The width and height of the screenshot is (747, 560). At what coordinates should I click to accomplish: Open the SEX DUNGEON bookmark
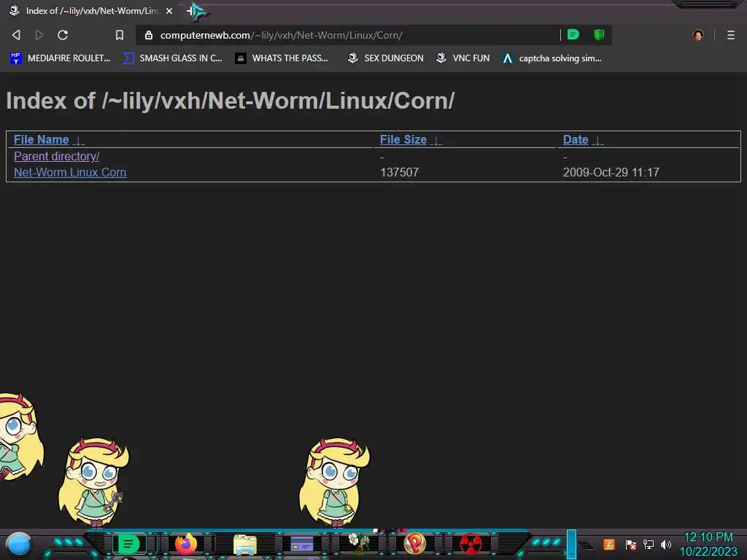(386, 58)
